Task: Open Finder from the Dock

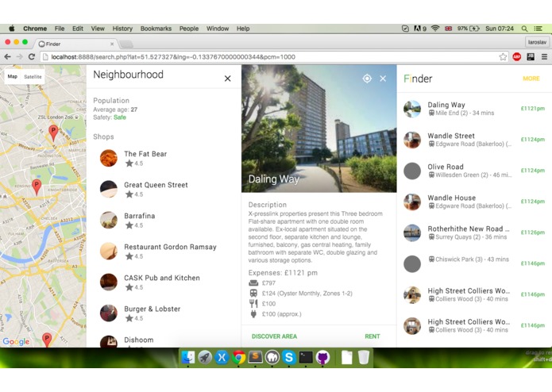Action: 188,358
